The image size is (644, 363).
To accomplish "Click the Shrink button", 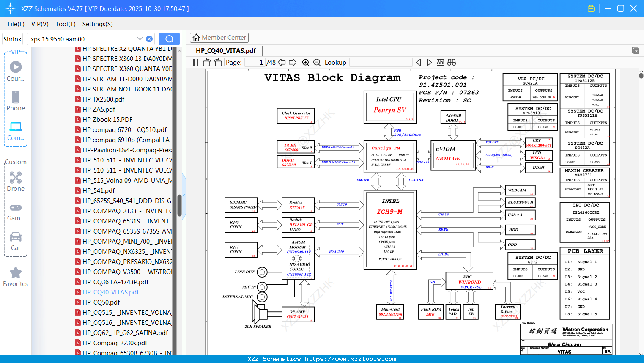I will (x=12, y=39).
